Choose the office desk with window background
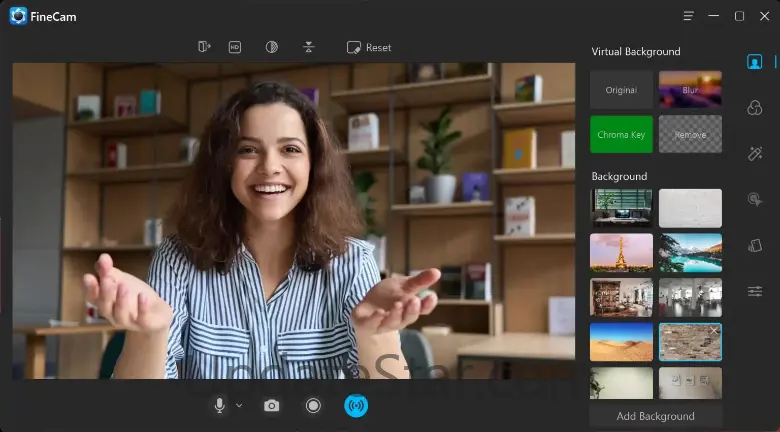The height and width of the screenshot is (432, 780). tap(621, 208)
